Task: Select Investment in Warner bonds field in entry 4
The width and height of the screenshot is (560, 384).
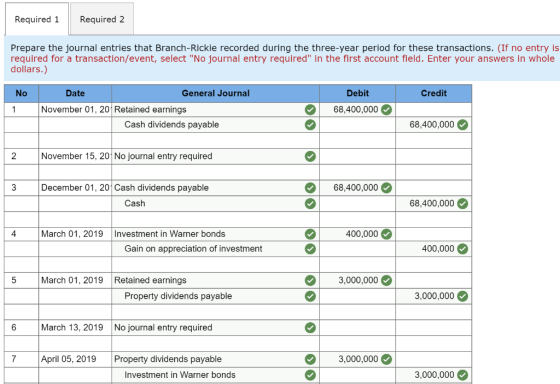Action: (215, 234)
